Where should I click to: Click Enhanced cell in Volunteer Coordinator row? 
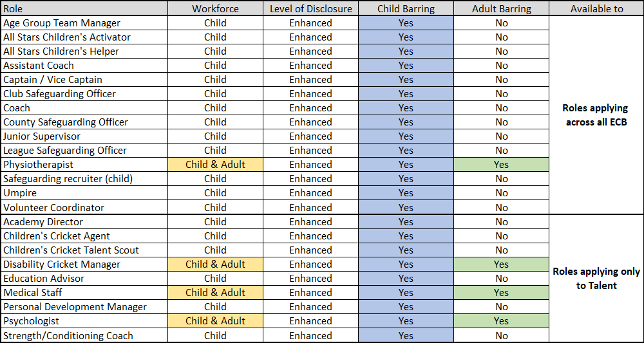(310, 208)
